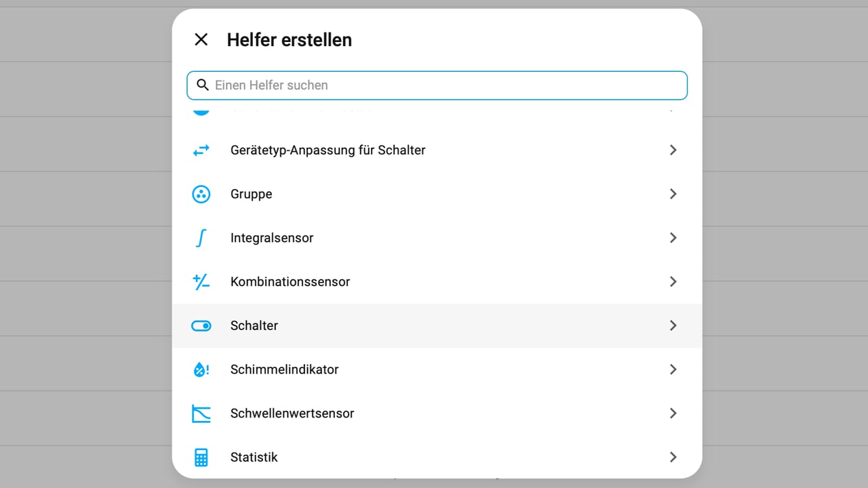
Task: Click the chevron beside Statistik
Action: coord(673,457)
